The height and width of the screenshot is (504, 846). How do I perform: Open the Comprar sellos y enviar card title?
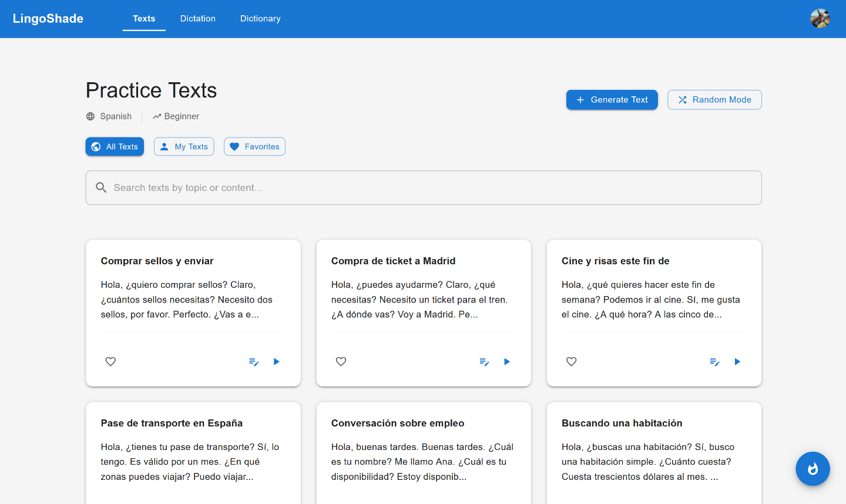pos(157,261)
